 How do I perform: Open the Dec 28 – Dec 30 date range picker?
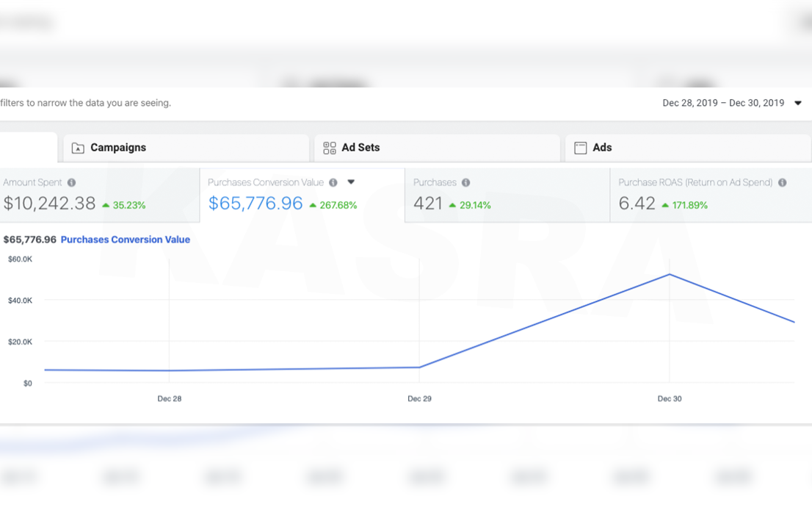(731, 103)
